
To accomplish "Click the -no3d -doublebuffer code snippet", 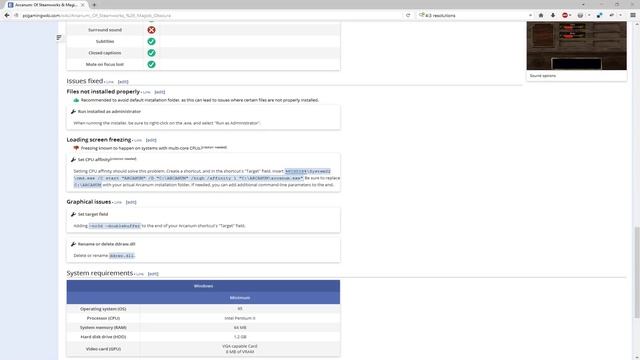I will [115, 226].
